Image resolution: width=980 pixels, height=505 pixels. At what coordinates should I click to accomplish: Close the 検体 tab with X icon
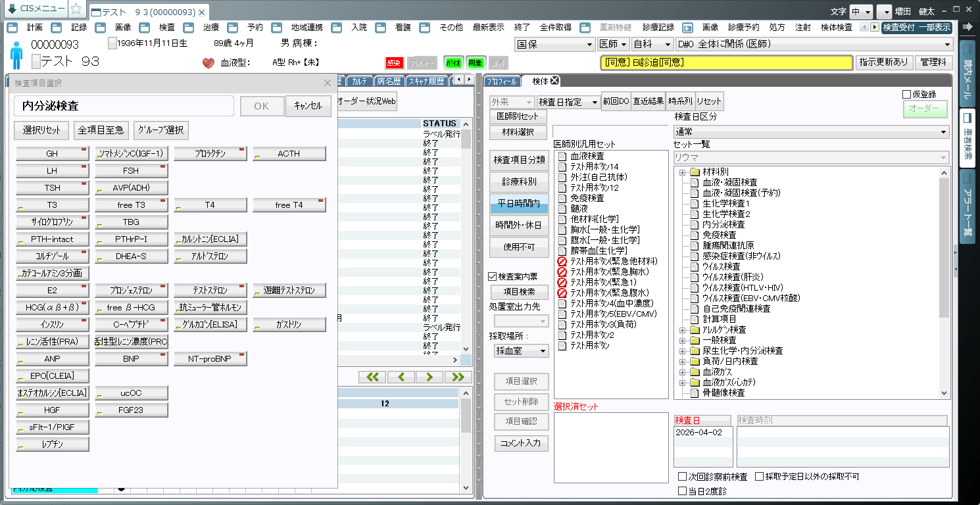coord(554,81)
